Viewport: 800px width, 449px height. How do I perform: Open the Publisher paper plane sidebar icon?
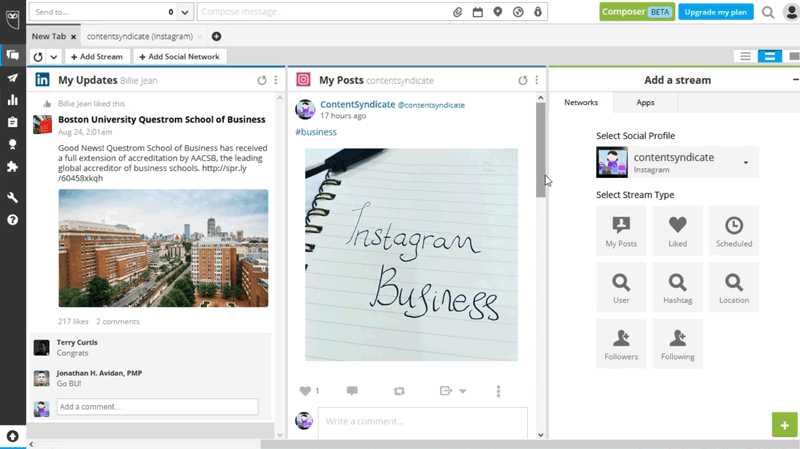(12, 78)
